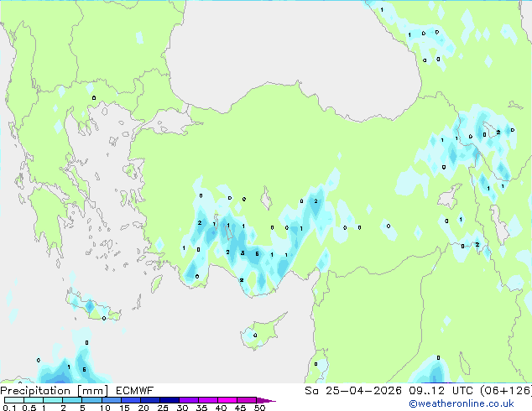Select the 10–15 mm blue legend swatch

pos(111,400)
